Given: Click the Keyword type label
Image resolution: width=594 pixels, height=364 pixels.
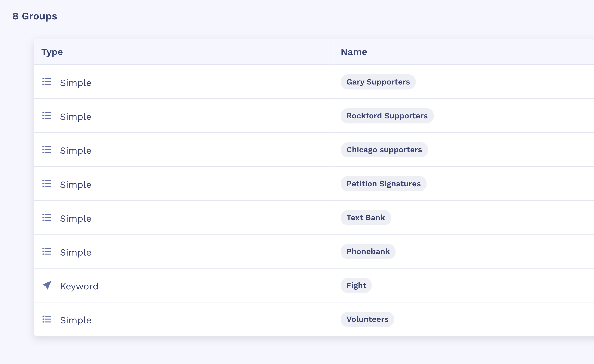Looking at the screenshot, I should 79,286.
